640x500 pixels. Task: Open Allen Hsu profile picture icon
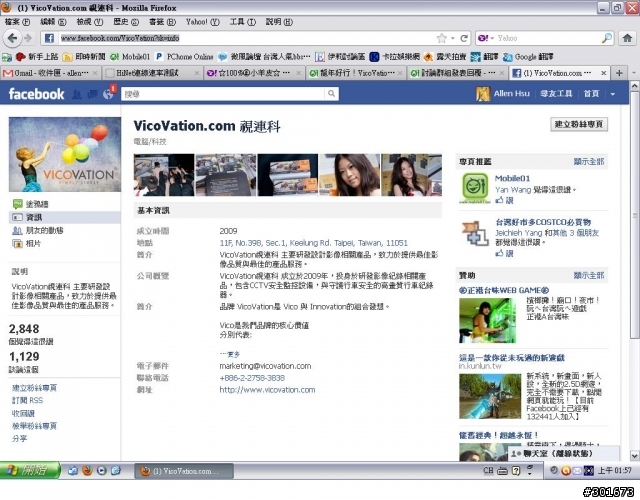(483, 94)
